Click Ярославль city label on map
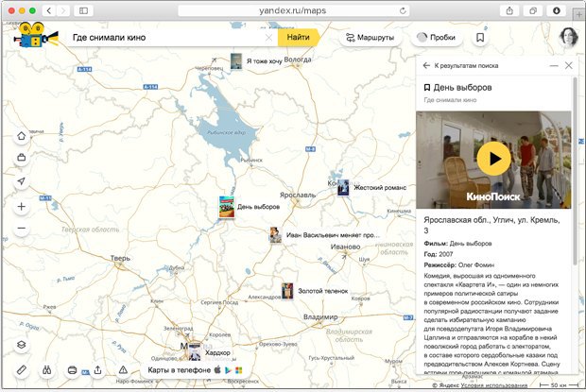This screenshot has width=586, height=392. click(298, 195)
